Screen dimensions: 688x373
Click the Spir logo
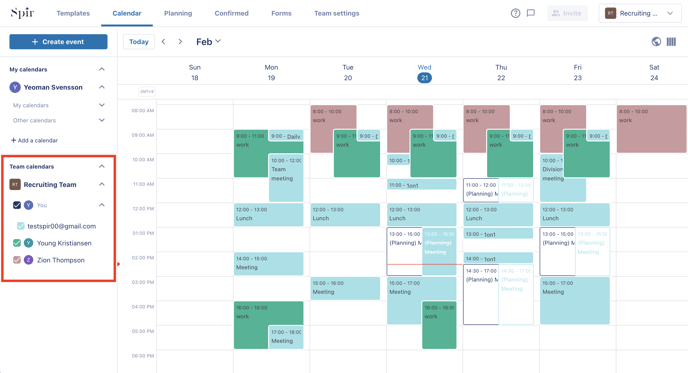(x=22, y=13)
